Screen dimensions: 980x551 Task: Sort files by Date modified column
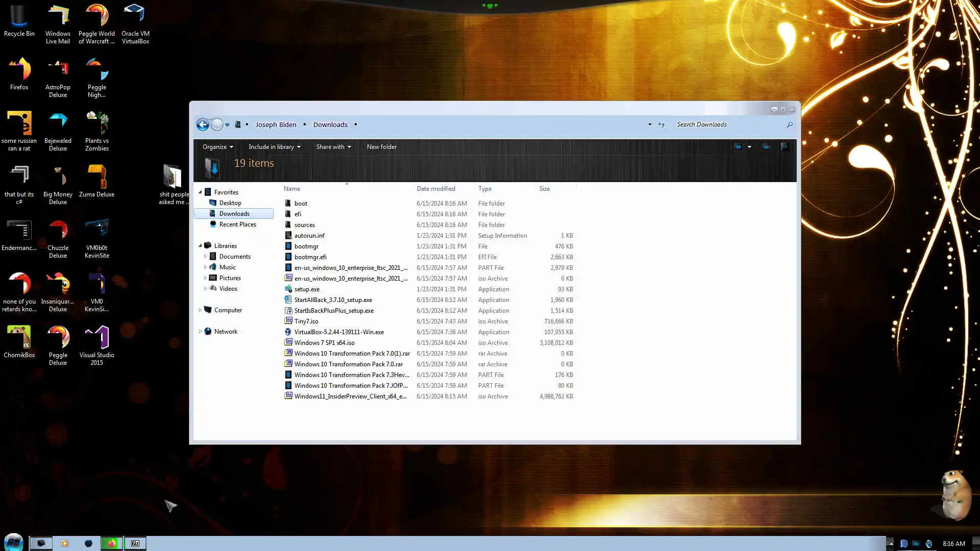[x=435, y=189]
